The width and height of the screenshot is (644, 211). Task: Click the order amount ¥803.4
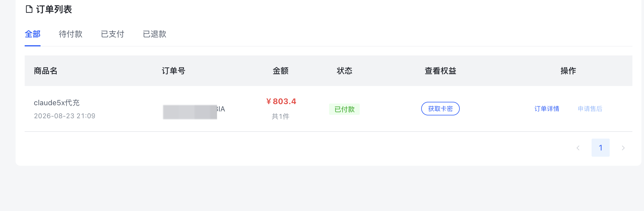tap(281, 101)
